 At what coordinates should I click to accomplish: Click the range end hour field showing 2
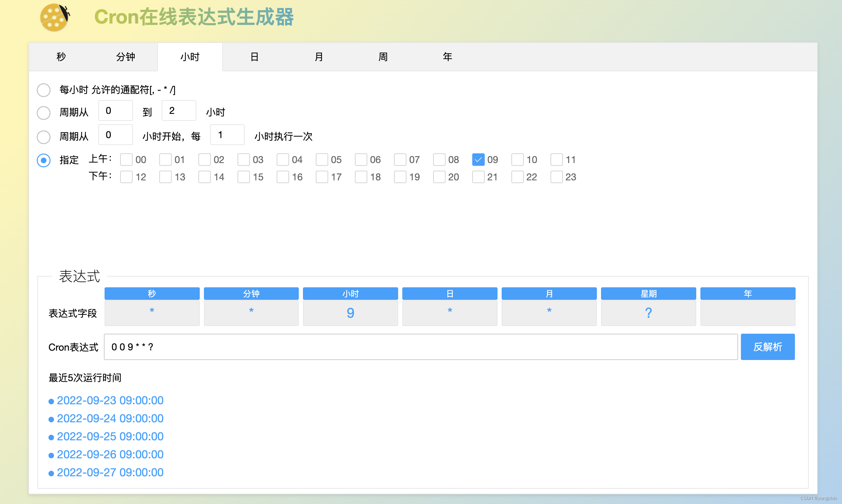tap(179, 111)
